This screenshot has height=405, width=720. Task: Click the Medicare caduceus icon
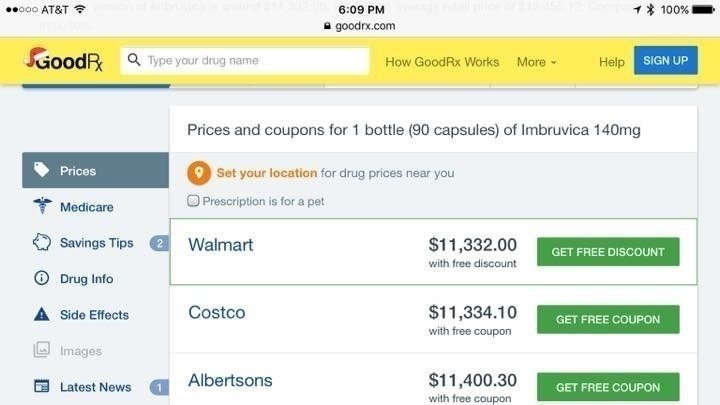pos(41,207)
